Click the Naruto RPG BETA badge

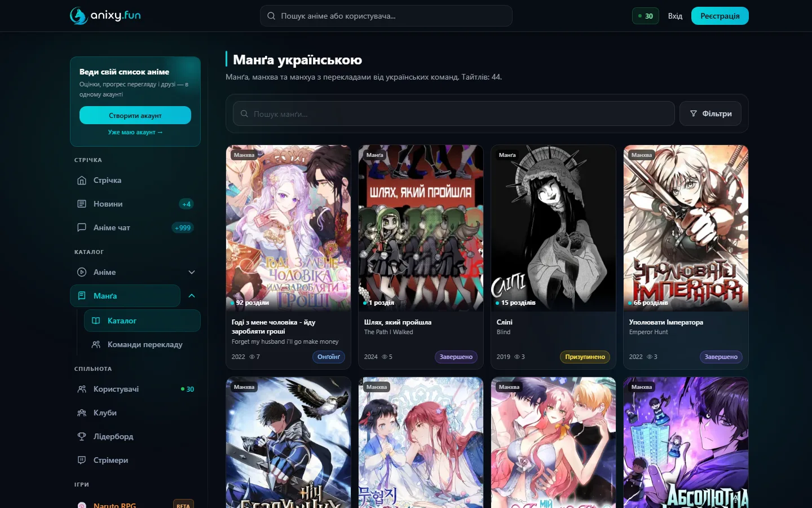[183, 505]
